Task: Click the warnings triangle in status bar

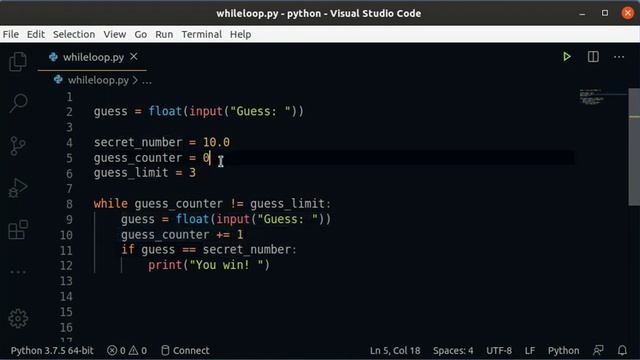Action: (133, 351)
